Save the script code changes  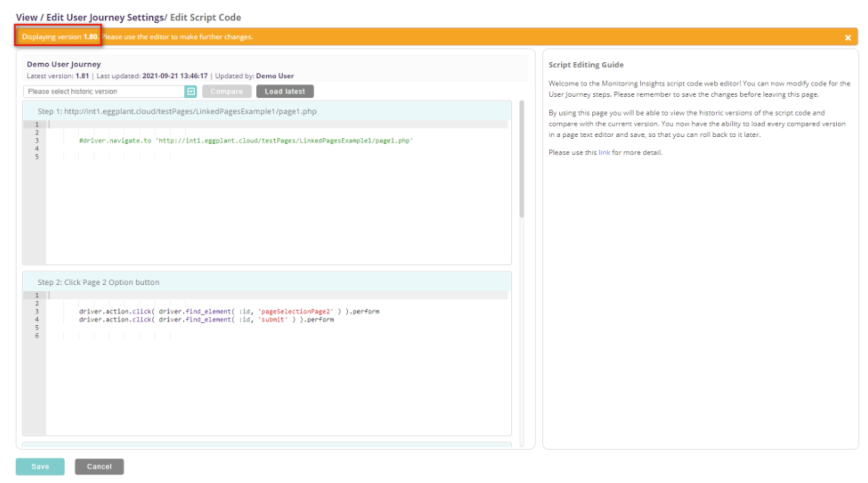[40, 466]
